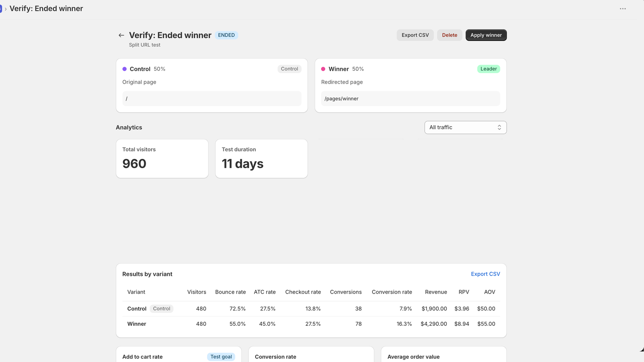Click the /pages/winner URL field

pyautogui.click(x=411, y=99)
